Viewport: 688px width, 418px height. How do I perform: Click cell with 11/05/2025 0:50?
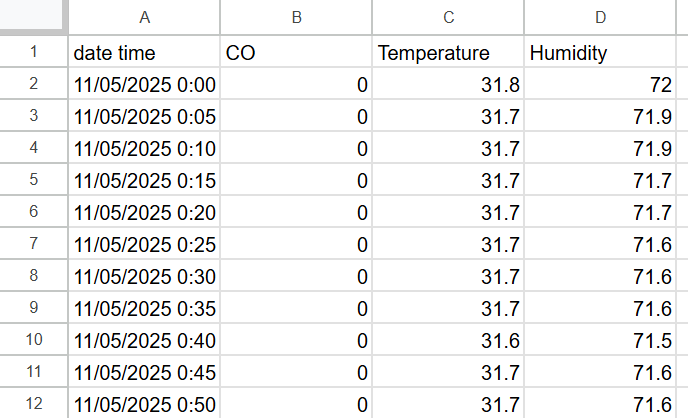[x=146, y=404]
